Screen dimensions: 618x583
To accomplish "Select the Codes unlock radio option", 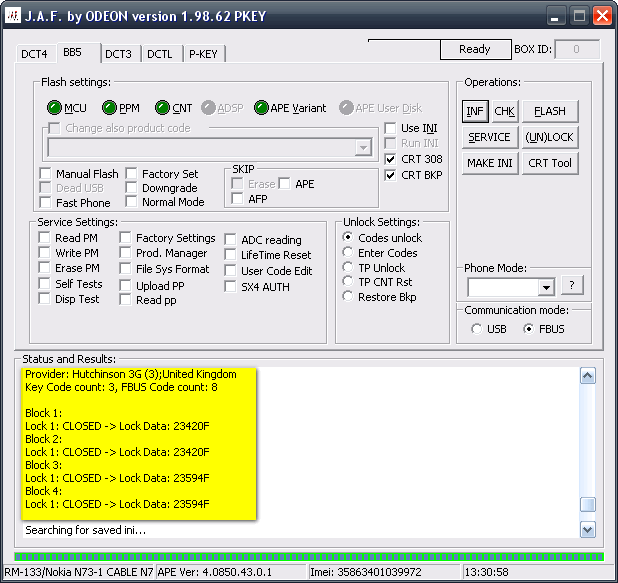I will pos(348,237).
